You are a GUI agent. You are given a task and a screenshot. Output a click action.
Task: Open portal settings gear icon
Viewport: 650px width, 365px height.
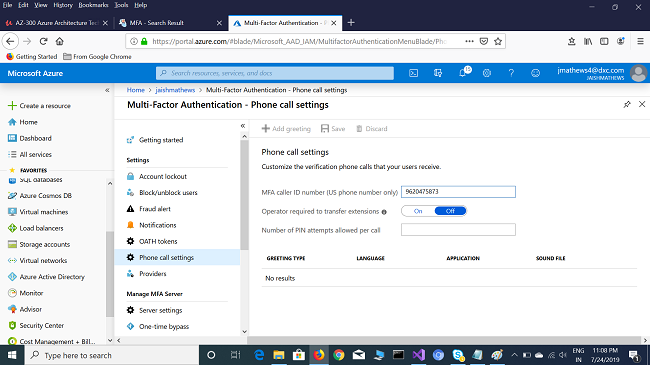click(487, 73)
